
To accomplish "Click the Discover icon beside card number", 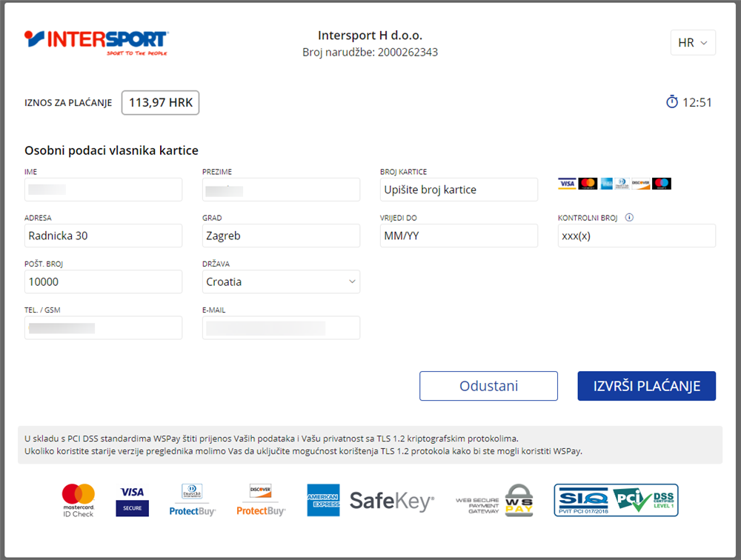I will click(x=641, y=184).
